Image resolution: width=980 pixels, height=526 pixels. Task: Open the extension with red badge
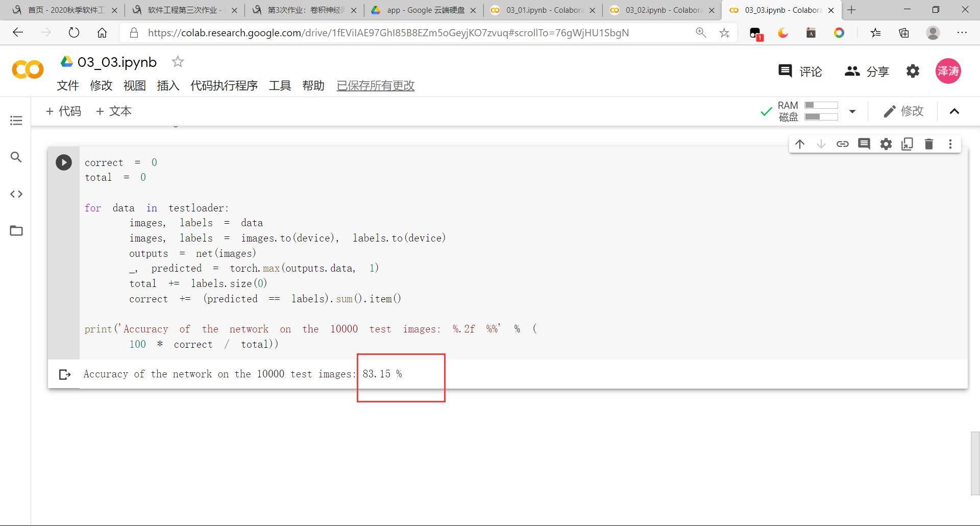756,34
